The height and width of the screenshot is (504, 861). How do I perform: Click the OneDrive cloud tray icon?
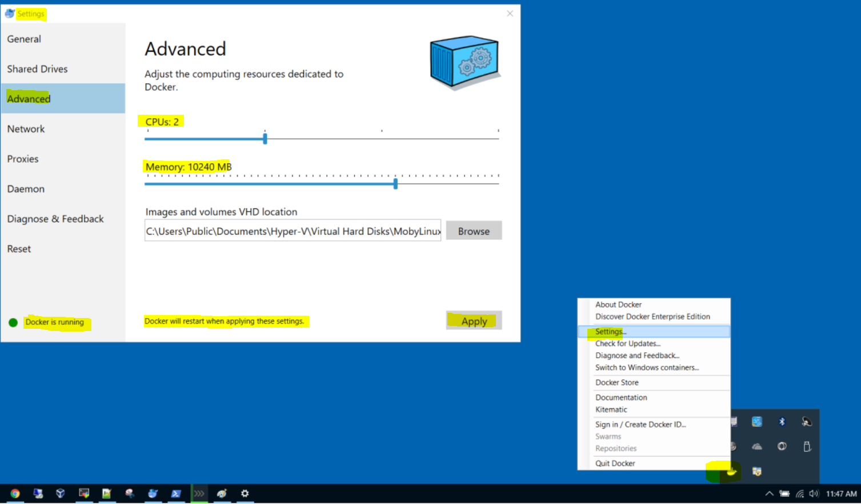pyautogui.click(x=757, y=446)
